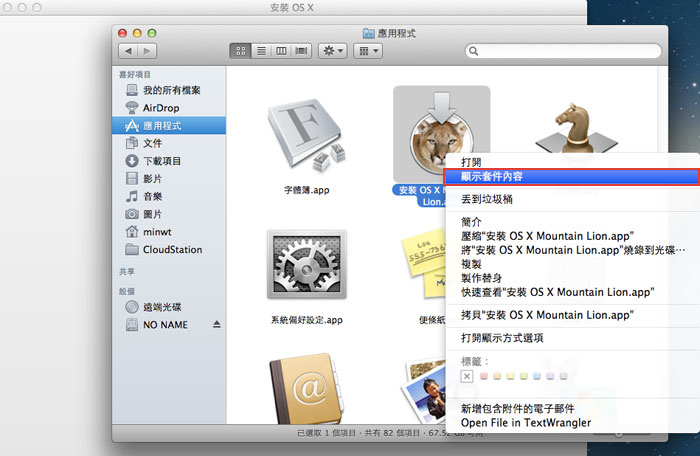Open the gear action dropdown menu

333,51
